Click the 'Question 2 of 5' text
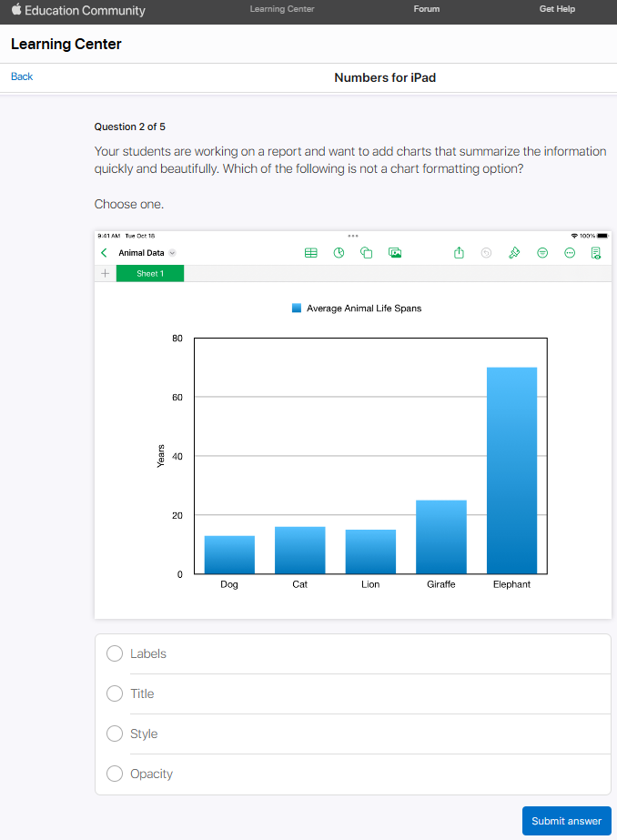617x840 pixels. 129,127
